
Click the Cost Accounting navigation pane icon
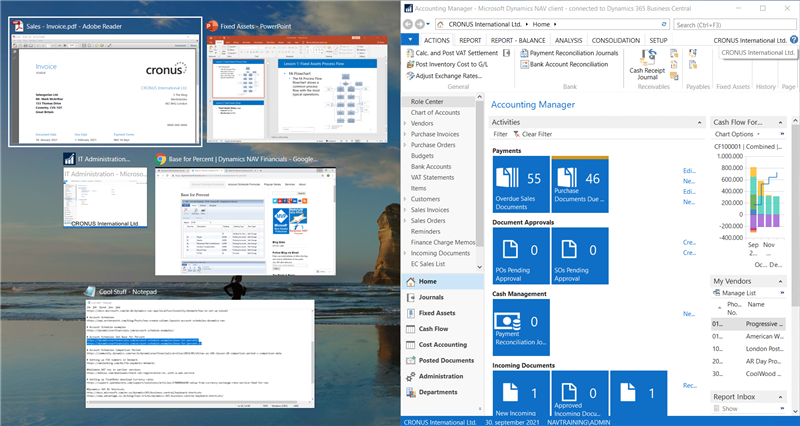click(x=411, y=345)
